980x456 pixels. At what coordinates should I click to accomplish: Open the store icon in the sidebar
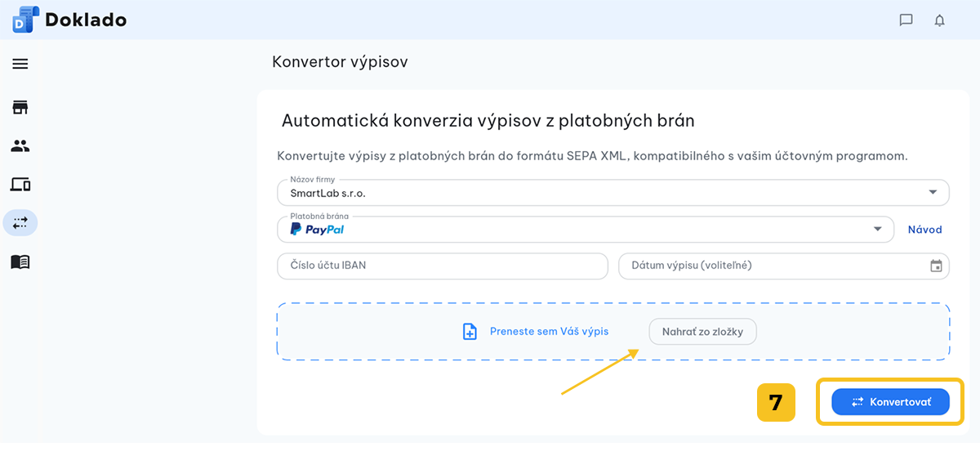[20, 107]
